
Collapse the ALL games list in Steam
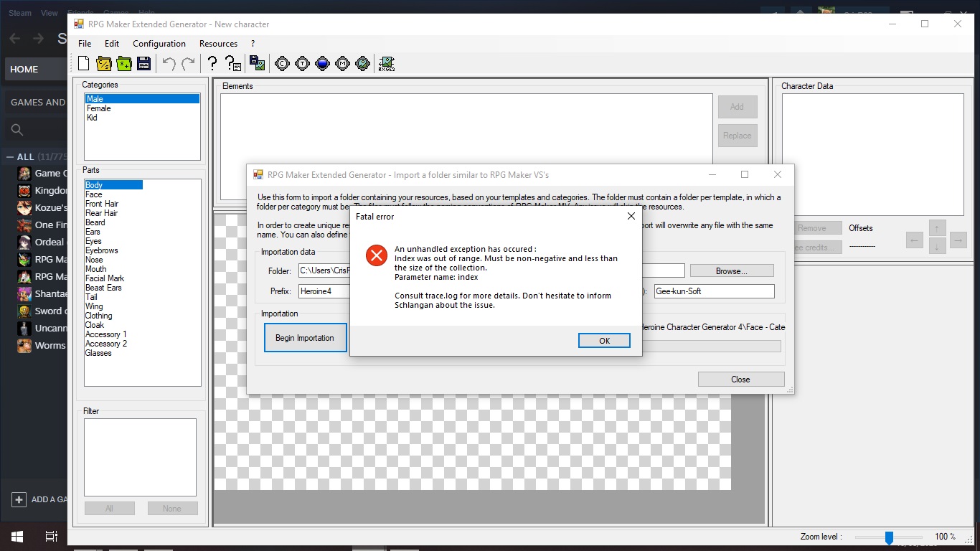coord(10,156)
